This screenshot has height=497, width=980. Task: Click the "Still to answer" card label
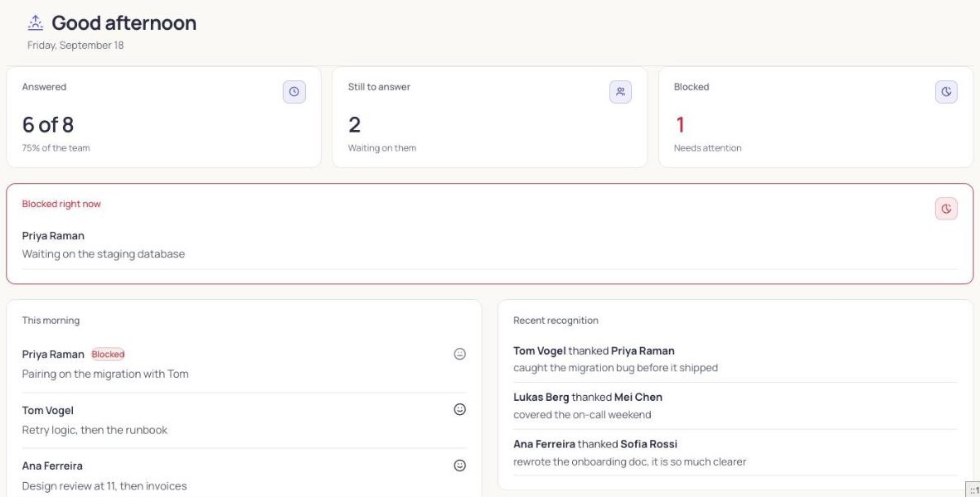click(380, 87)
